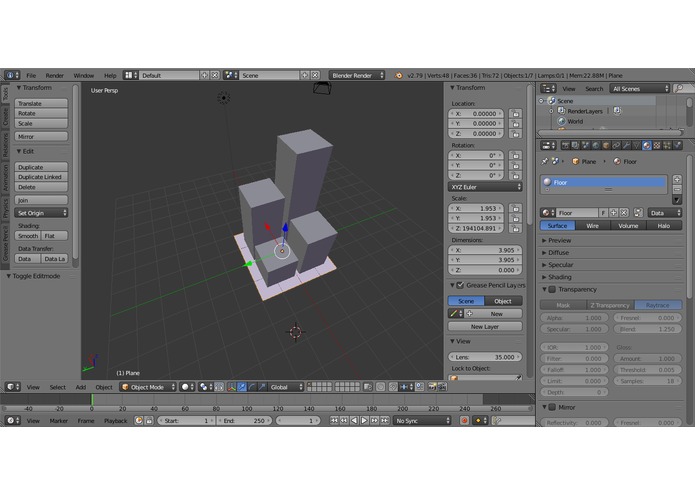Open the Blender Render engine dropdown
Screen dimensions: 695x494
(357, 75)
